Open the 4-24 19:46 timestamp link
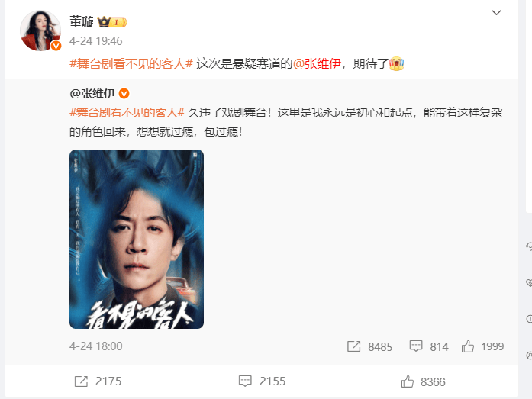 click(x=95, y=41)
